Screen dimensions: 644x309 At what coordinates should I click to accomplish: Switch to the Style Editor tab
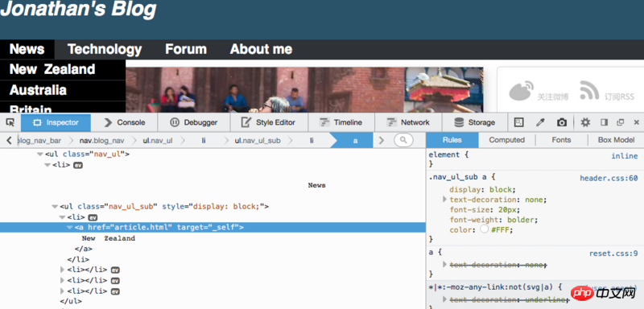pyautogui.click(x=269, y=122)
